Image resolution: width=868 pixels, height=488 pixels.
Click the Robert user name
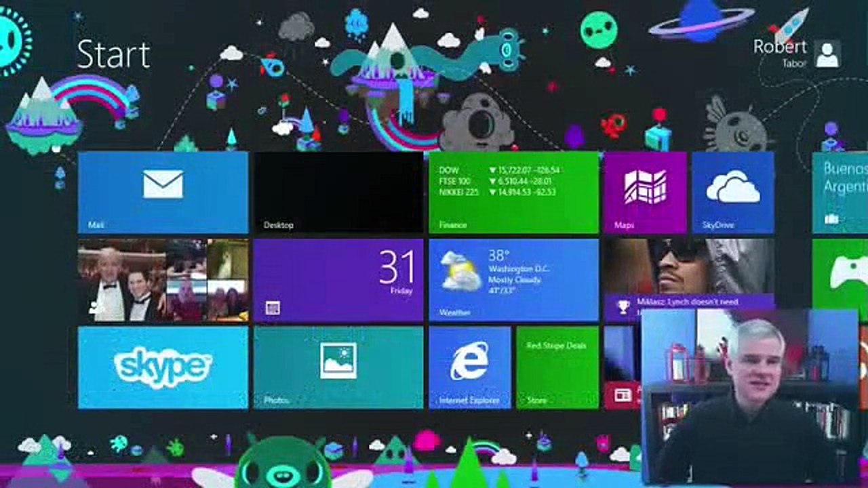click(x=780, y=46)
